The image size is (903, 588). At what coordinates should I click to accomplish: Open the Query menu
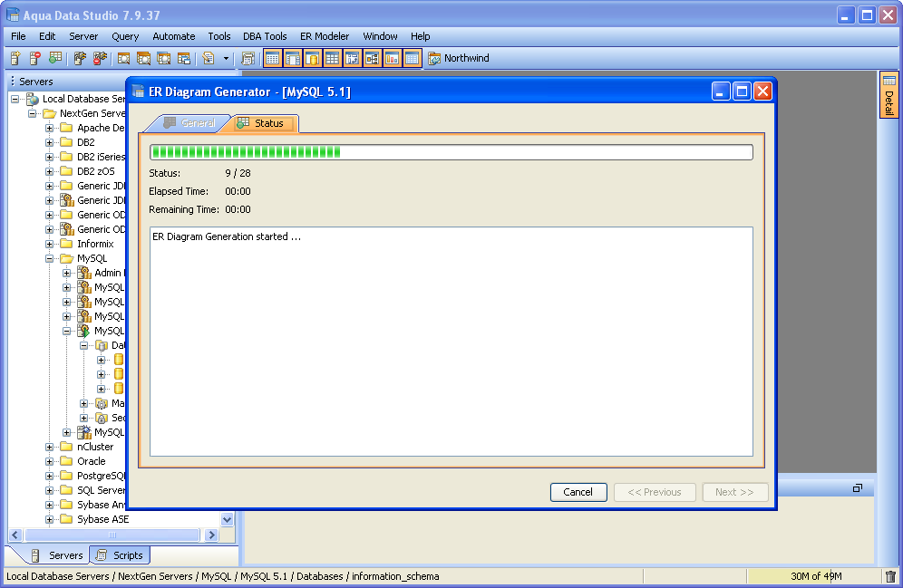click(x=125, y=36)
